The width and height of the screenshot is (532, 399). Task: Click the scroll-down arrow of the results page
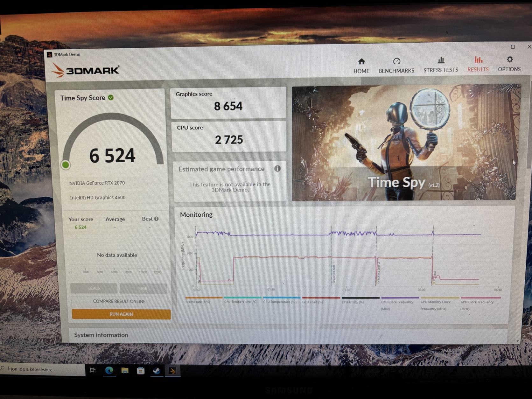[x=517, y=341]
